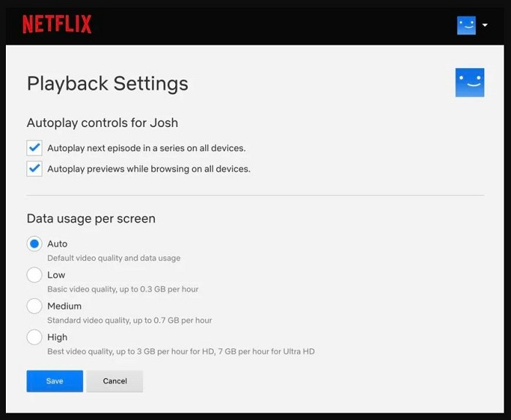Click the 'Data usage per screen' heading
The height and width of the screenshot is (420, 511).
click(91, 218)
